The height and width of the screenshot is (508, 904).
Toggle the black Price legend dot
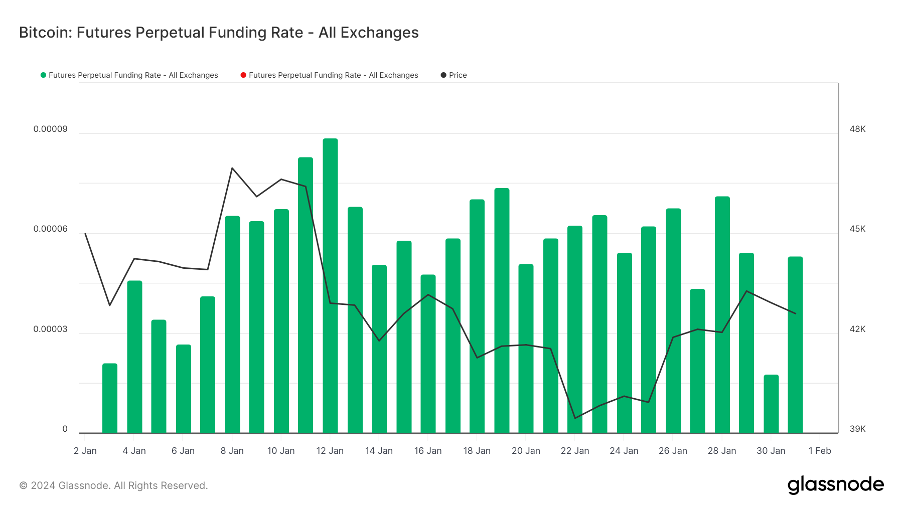(443, 75)
